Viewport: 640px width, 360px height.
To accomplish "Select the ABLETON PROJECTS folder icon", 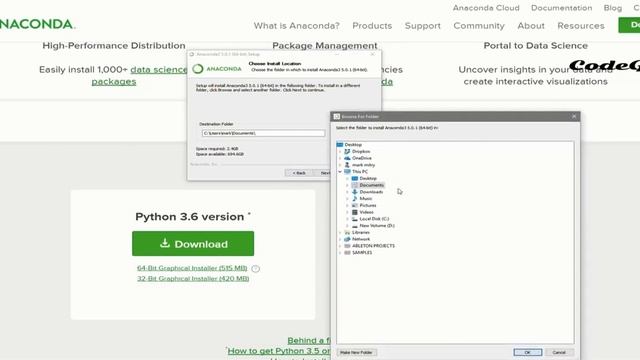I will click(x=347, y=246).
